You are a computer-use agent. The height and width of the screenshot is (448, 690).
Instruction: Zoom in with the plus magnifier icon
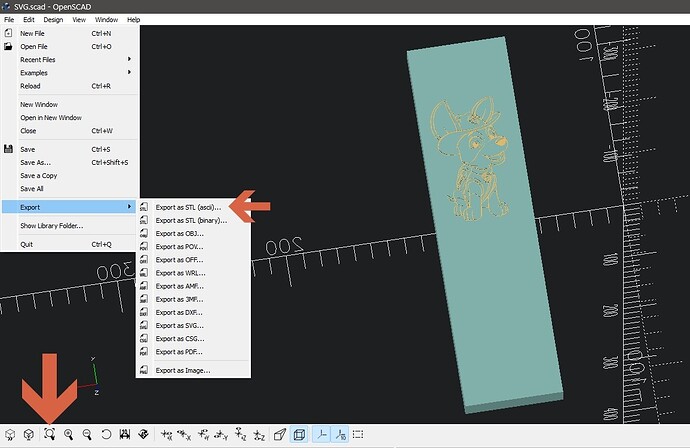coord(69,435)
